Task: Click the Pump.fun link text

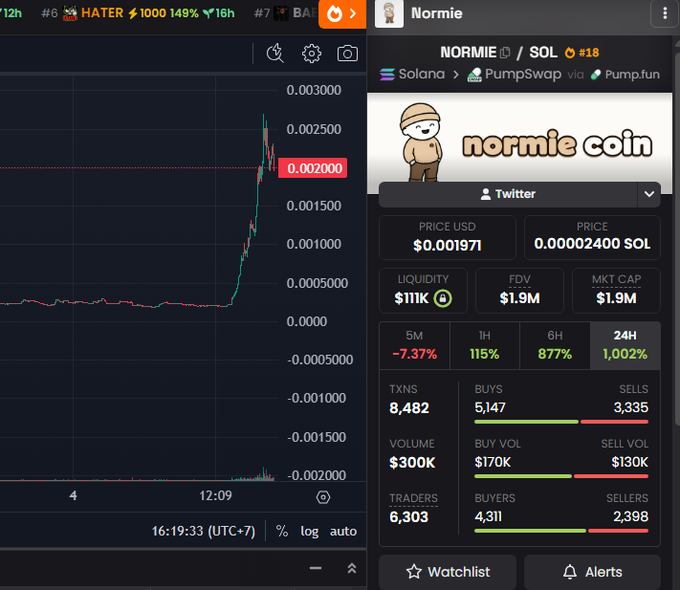Action: coord(632,75)
